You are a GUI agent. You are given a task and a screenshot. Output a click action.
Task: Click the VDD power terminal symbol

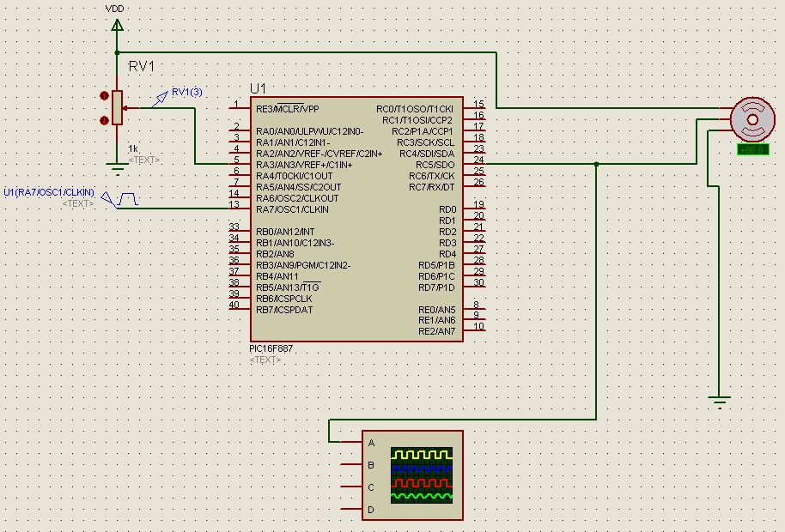[x=117, y=24]
